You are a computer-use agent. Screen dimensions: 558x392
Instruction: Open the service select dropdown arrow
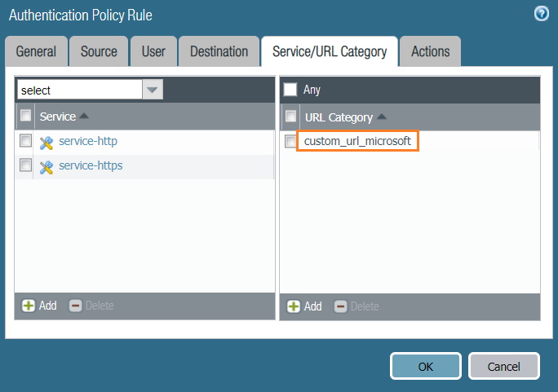pyautogui.click(x=153, y=90)
